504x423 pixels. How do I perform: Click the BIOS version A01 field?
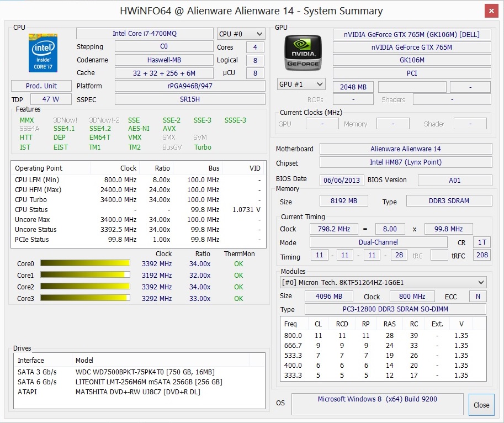click(455, 180)
